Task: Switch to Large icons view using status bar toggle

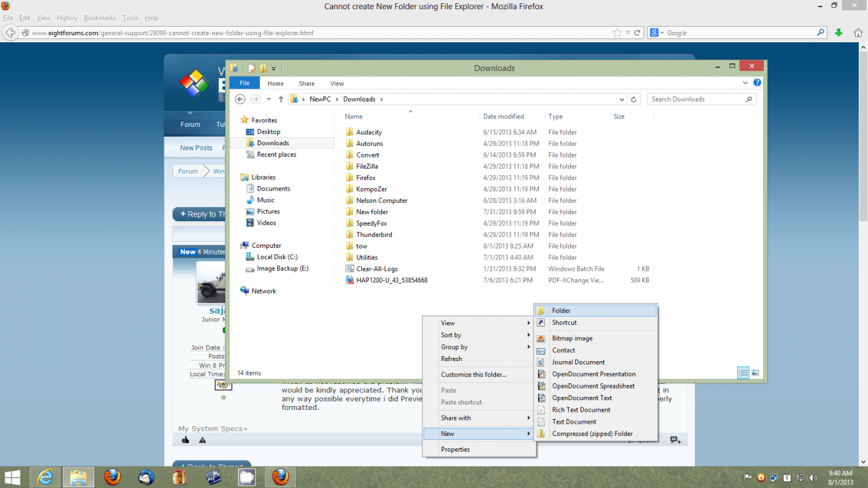Action: pos(755,373)
